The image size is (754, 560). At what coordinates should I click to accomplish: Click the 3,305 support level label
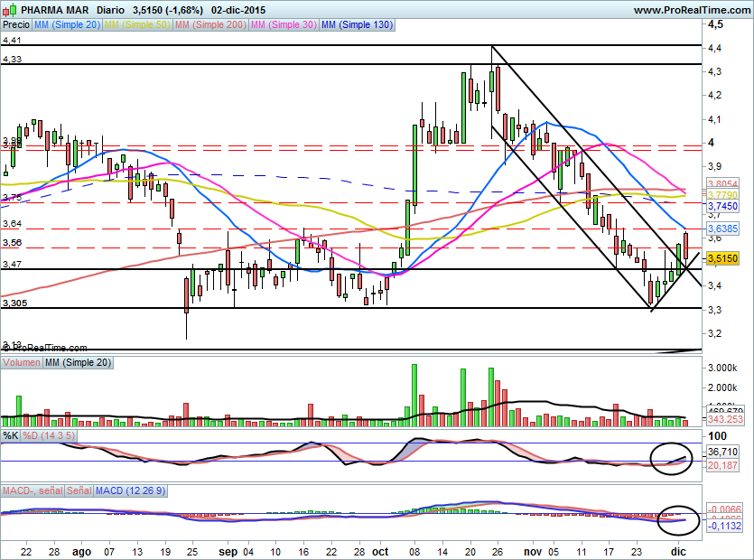pyautogui.click(x=14, y=303)
